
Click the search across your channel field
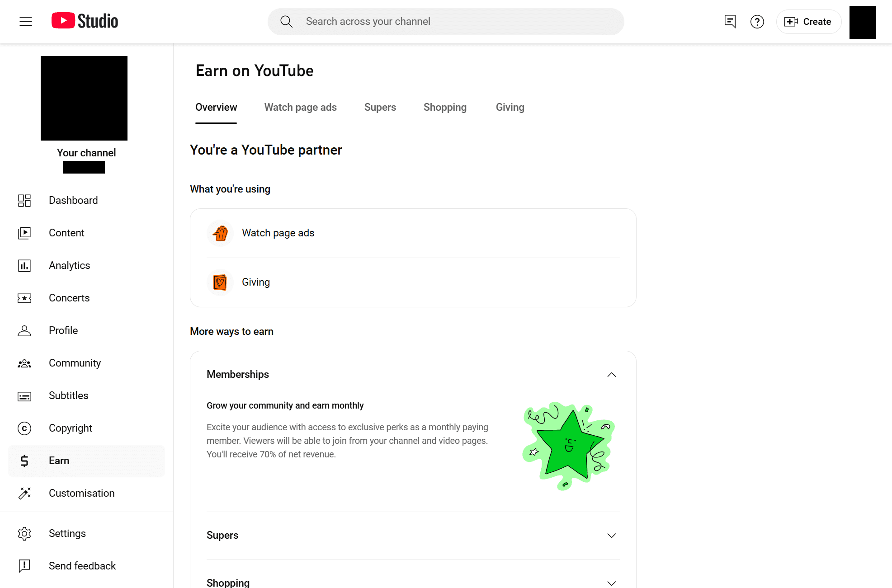[x=446, y=21]
